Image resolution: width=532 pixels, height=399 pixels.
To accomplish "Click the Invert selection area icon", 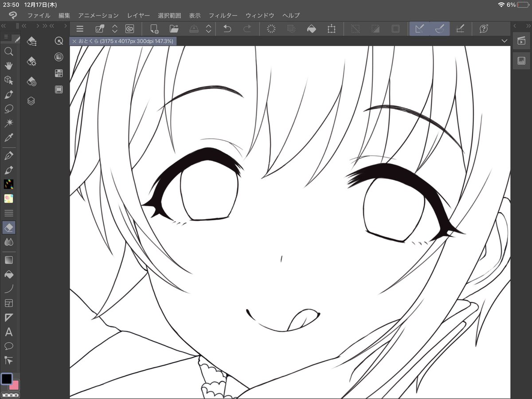I will coord(376,29).
